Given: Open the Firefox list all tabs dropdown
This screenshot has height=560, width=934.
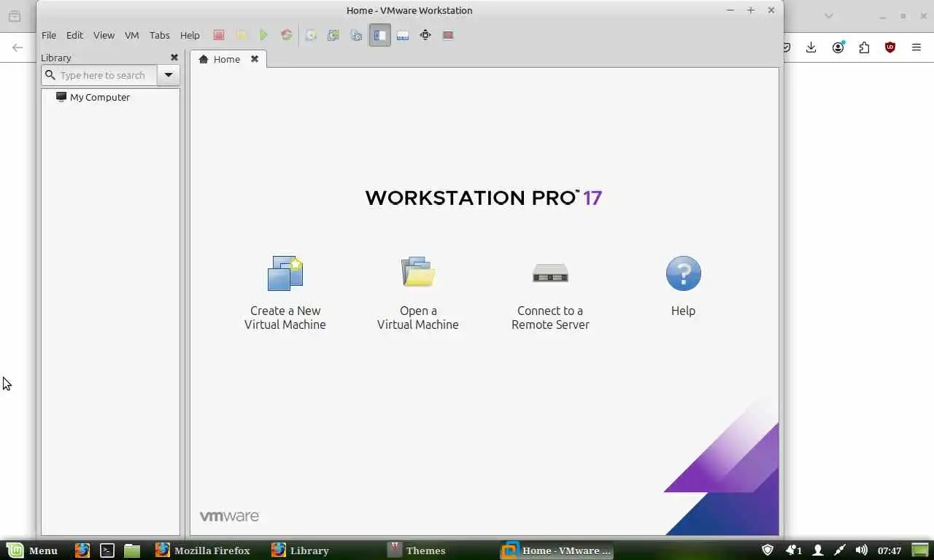Looking at the screenshot, I should pyautogui.click(x=828, y=15).
